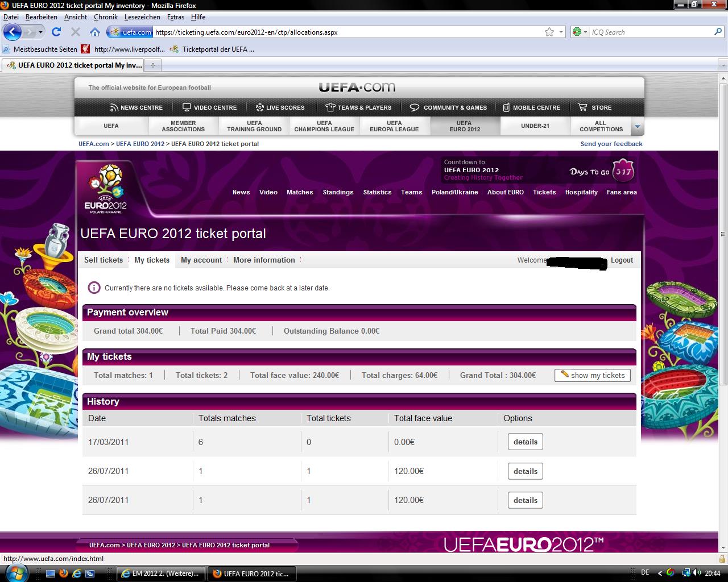Go back using the browser Back arrow
This screenshot has width=728, height=582.
[x=13, y=32]
